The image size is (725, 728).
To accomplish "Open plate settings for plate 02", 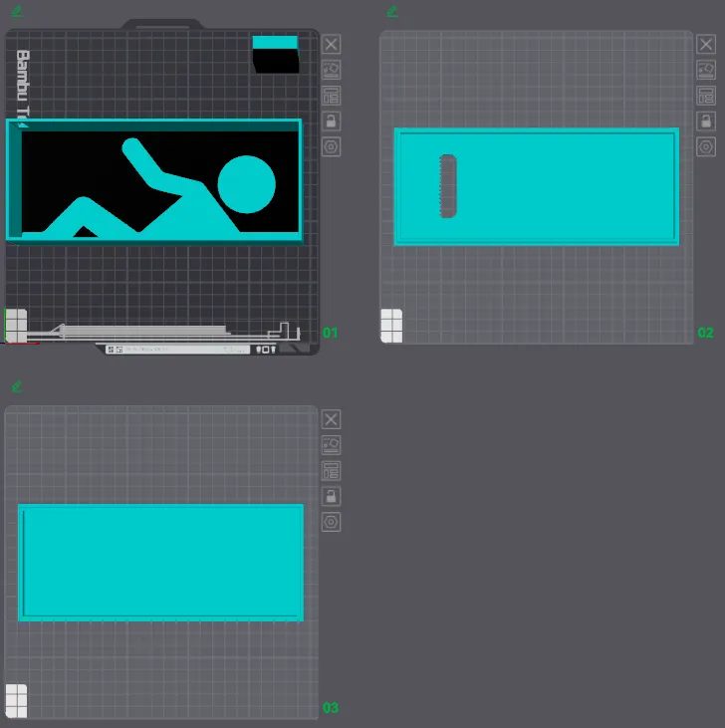I will [x=706, y=147].
